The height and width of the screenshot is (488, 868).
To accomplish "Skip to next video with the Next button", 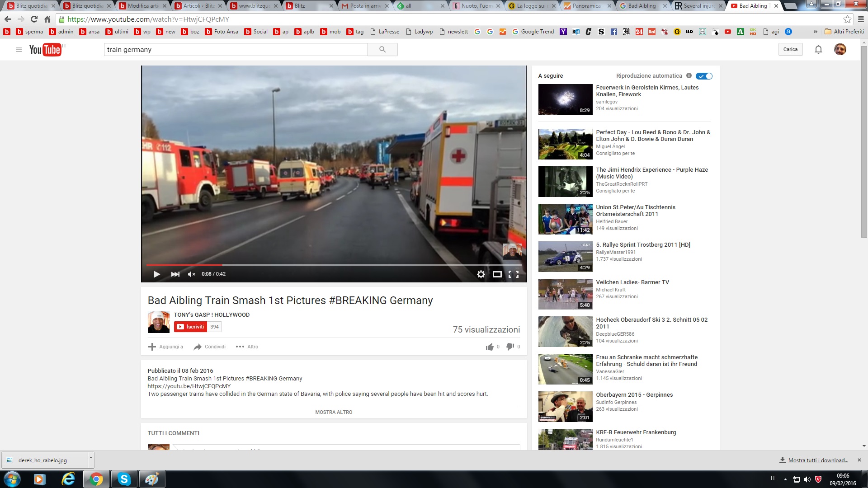I will pyautogui.click(x=175, y=274).
